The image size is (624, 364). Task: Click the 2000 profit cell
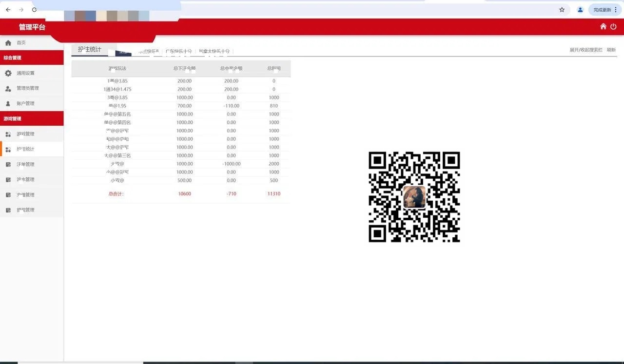coord(274,164)
